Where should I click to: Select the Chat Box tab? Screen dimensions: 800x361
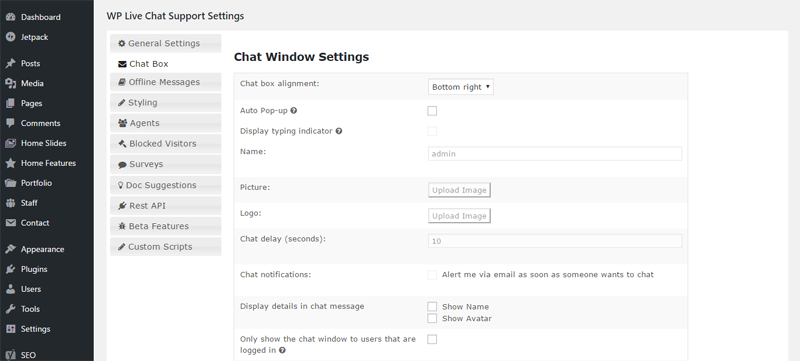coord(166,64)
